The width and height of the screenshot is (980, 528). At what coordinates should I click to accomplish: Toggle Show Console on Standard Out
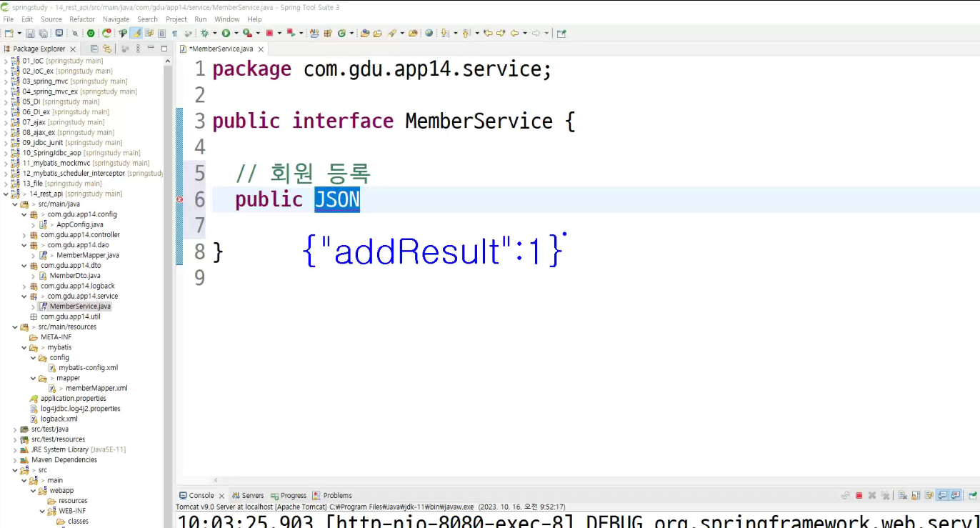943,495
